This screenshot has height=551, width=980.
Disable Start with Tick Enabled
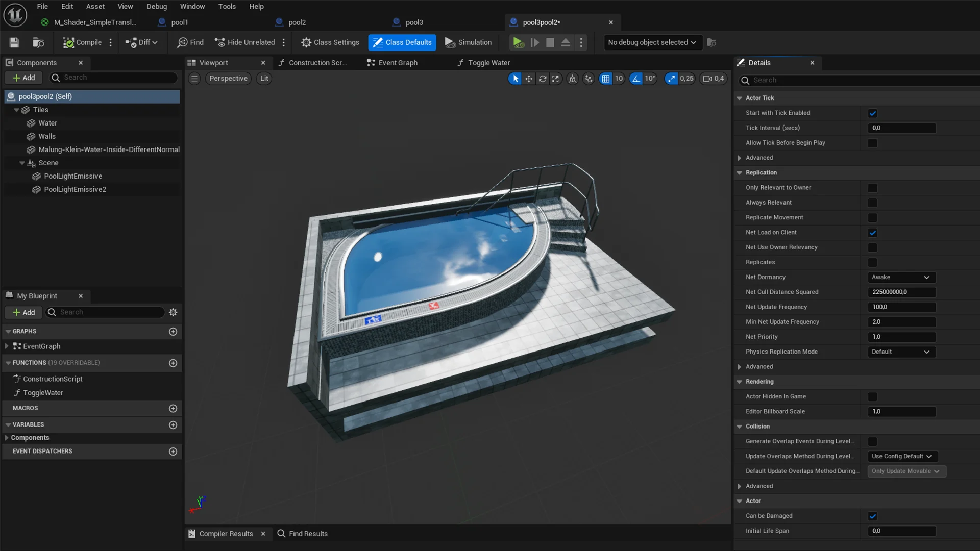(873, 113)
